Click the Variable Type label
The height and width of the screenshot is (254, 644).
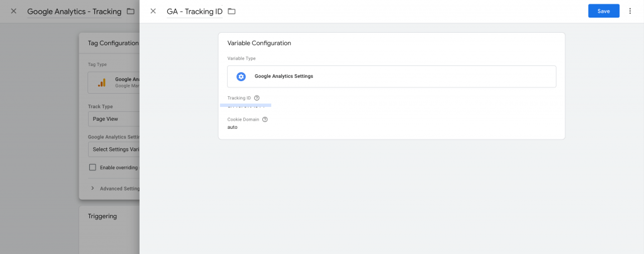pos(241,58)
